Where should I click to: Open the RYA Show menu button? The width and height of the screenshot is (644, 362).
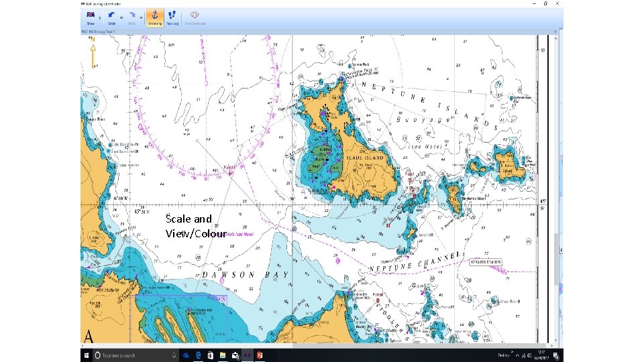point(91,17)
